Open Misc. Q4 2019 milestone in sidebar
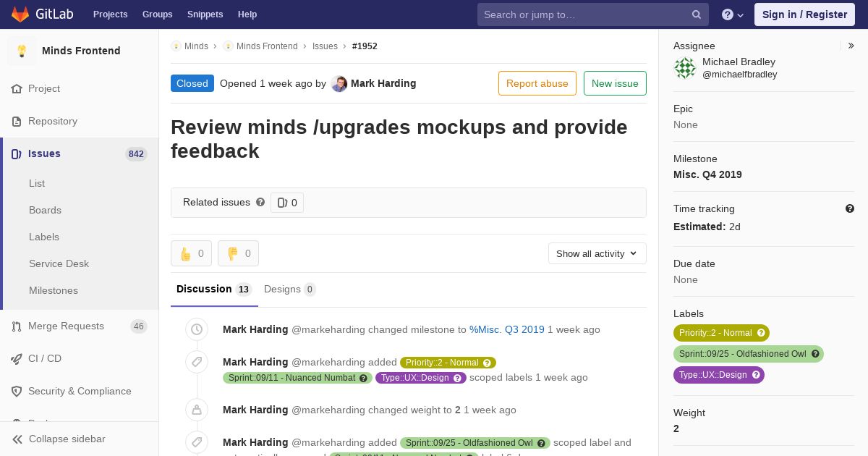The height and width of the screenshot is (456, 868). click(x=707, y=174)
